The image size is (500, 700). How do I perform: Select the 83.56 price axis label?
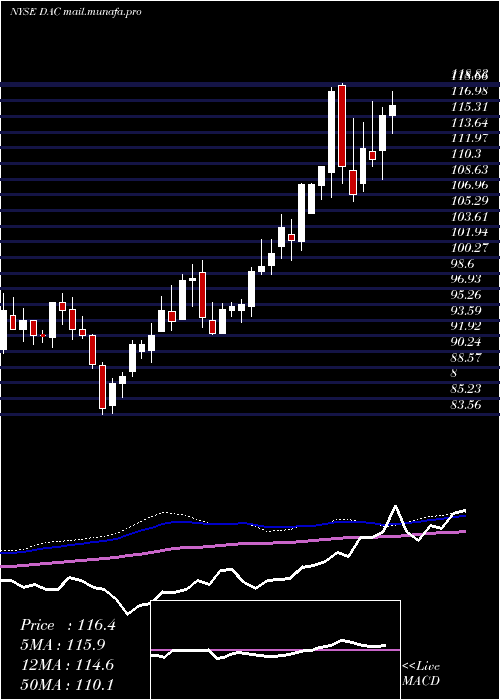[x=467, y=405]
